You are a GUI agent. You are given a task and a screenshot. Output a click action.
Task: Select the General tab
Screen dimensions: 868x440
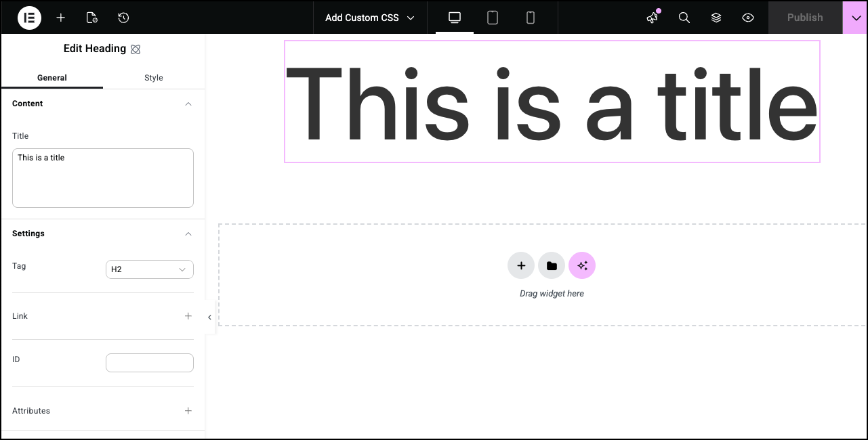point(52,78)
